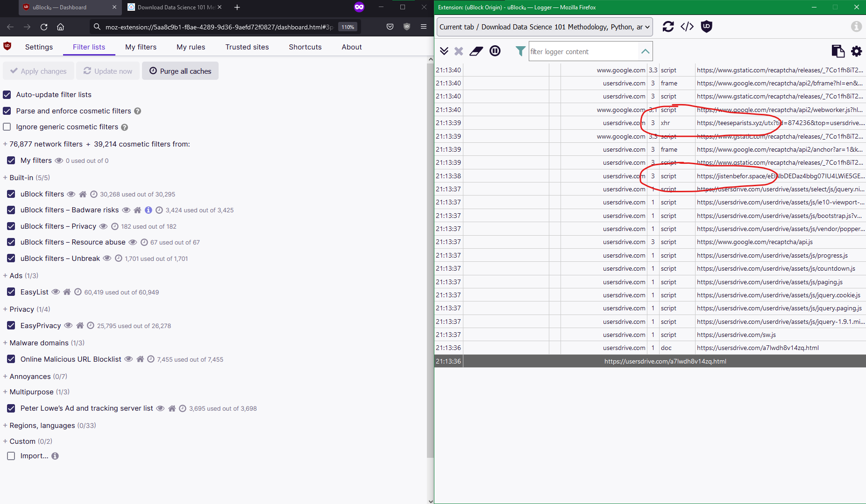Switch to the My rules tab
Viewport: 866px width, 504px height.
pyautogui.click(x=191, y=47)
